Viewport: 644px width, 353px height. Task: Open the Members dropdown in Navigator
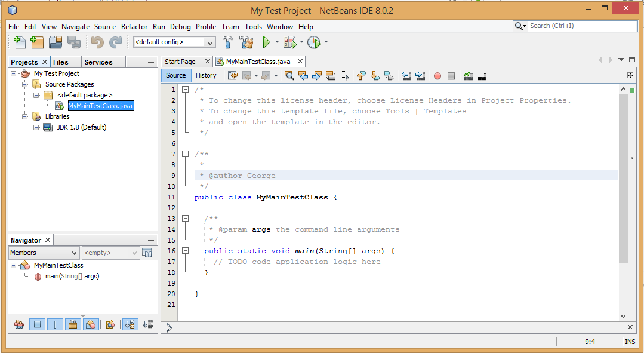pyautogui.click(x=43, y=253)
